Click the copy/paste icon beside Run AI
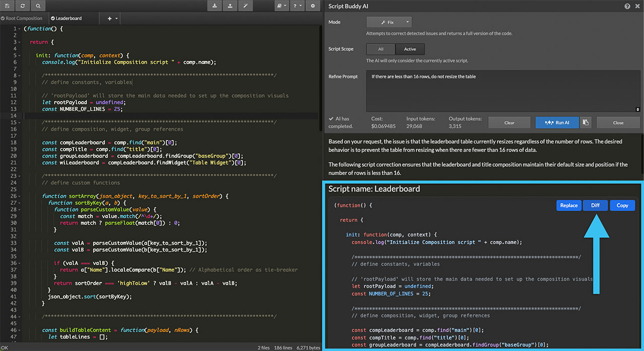This screenshot has height=351, width=644. (x=585, y=122)
